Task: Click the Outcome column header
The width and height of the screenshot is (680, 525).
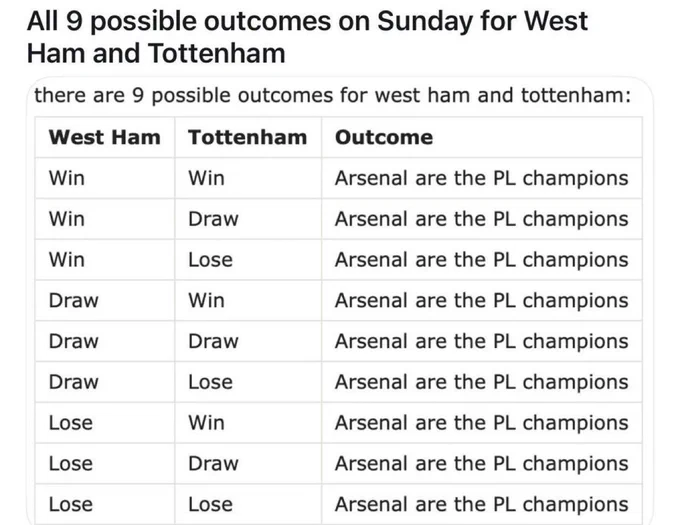Action: (x=384, y=137)
